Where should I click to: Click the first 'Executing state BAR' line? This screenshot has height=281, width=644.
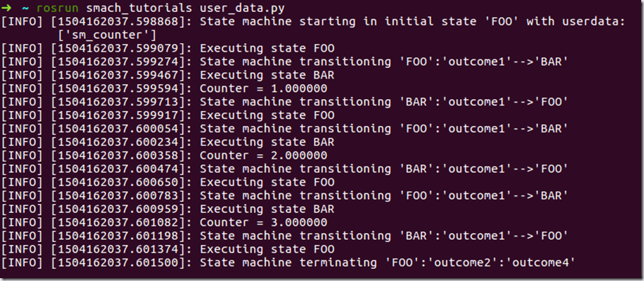(x=267, y=75)
